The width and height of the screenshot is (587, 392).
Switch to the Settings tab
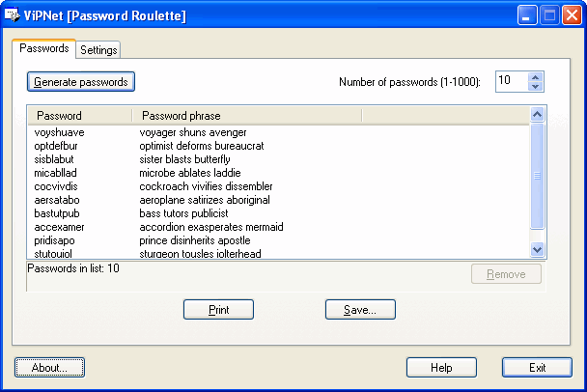[98, 50]
